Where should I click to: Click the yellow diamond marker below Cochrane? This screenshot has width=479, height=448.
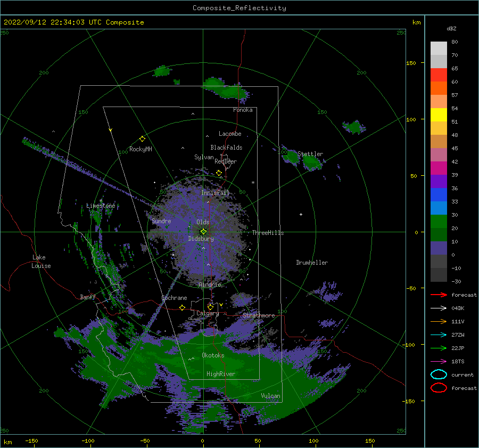pyautogui.click(x=183, y=308)
